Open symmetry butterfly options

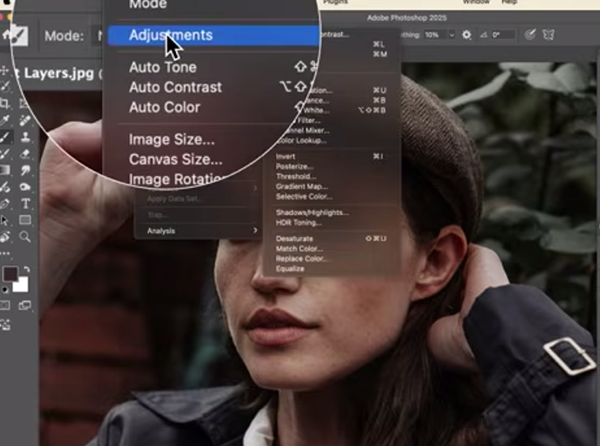[x=548, y=35]
